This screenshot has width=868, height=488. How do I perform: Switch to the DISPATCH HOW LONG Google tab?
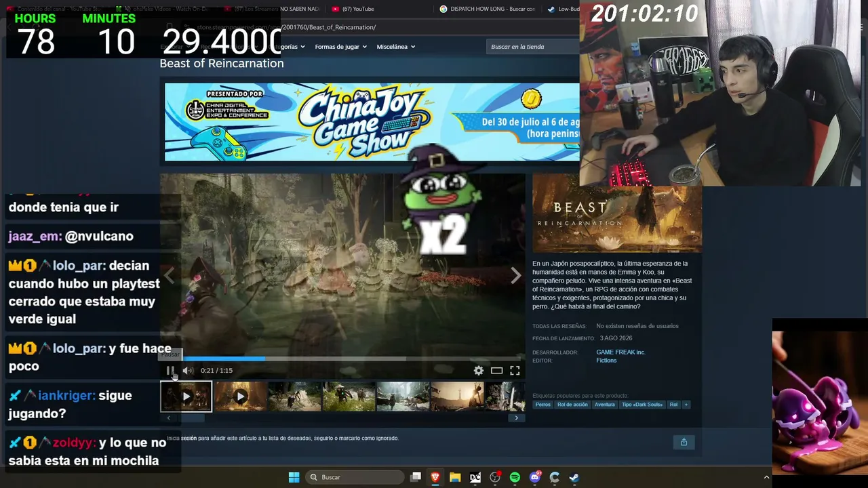(x=487, y=9)
